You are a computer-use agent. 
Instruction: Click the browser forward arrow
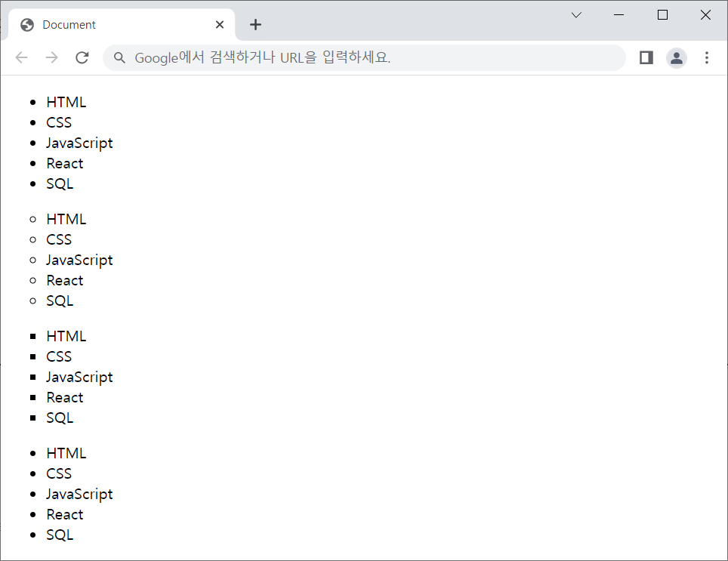(x=51, y=57)
